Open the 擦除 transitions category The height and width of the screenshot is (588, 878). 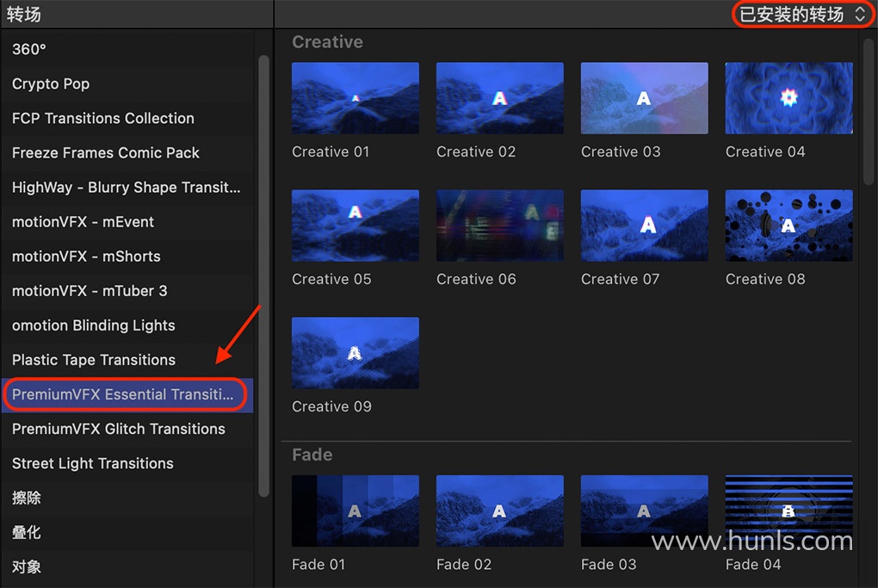[x=127, y=498]
